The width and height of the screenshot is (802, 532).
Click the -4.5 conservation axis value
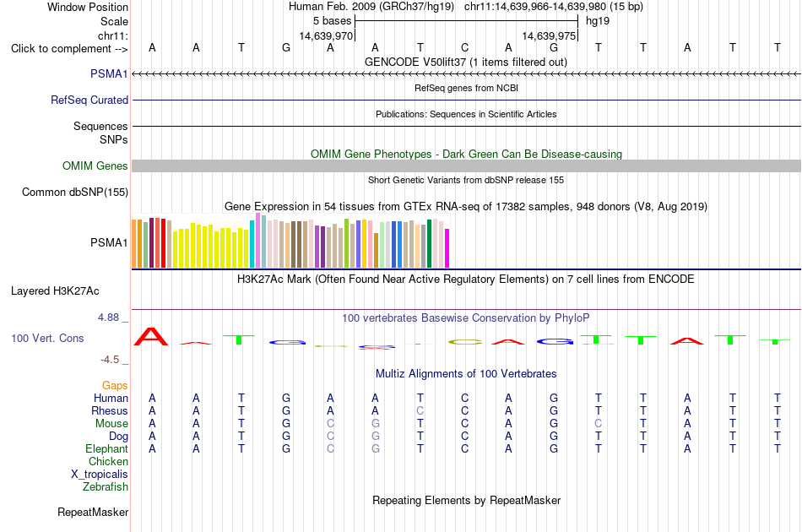click(x=110, y=360)
